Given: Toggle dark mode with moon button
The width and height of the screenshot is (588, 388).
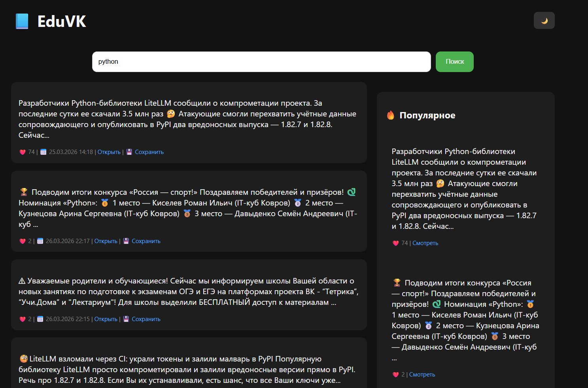Looking at the screenshot, I should [x=544, y=21].
